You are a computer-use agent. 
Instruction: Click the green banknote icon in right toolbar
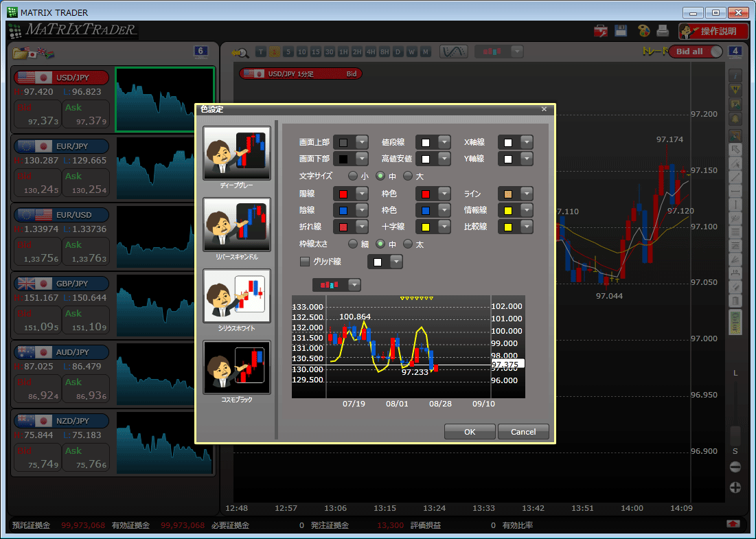click(735, 323)
